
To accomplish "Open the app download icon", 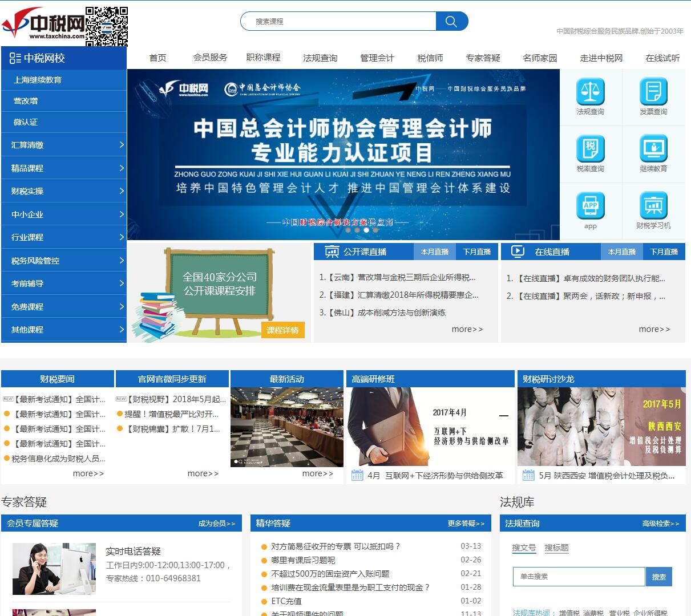I will coord(590,205).
